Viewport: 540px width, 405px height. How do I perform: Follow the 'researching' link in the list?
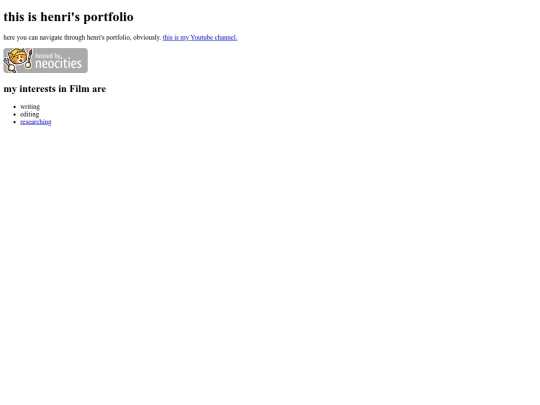[35, 122]
